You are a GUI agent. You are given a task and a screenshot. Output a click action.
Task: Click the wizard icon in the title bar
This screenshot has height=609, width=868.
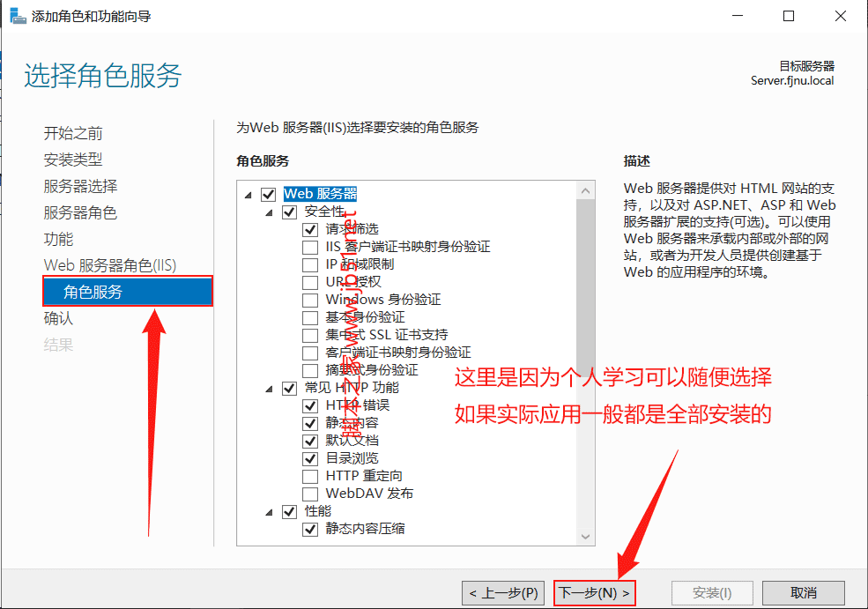[x=17, y=15]
